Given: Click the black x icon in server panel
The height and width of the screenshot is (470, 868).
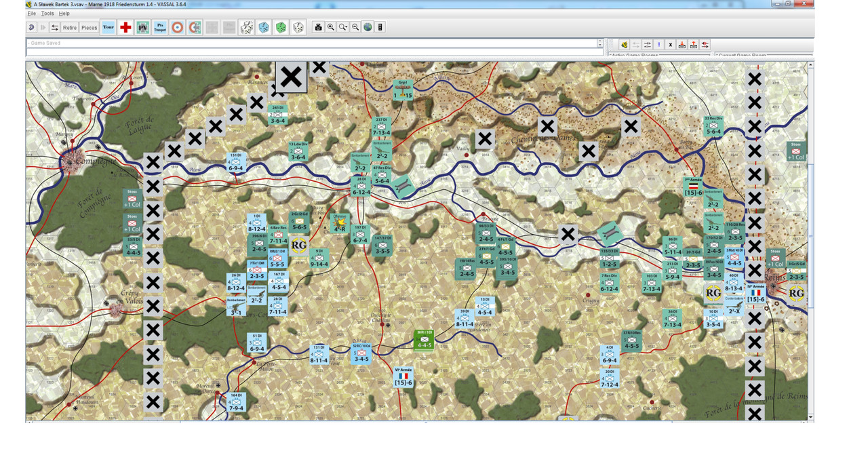Looking at the screenshot, I should (670, 45).
